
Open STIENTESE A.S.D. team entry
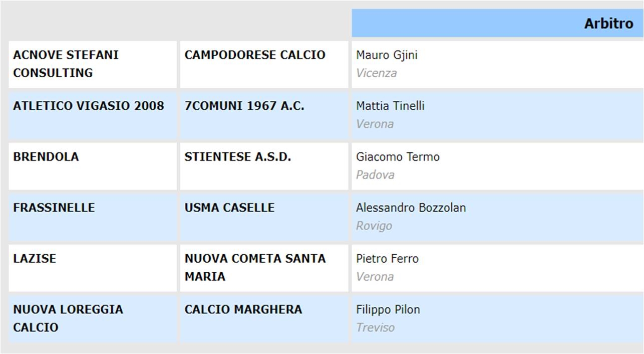tap(238, 157)
